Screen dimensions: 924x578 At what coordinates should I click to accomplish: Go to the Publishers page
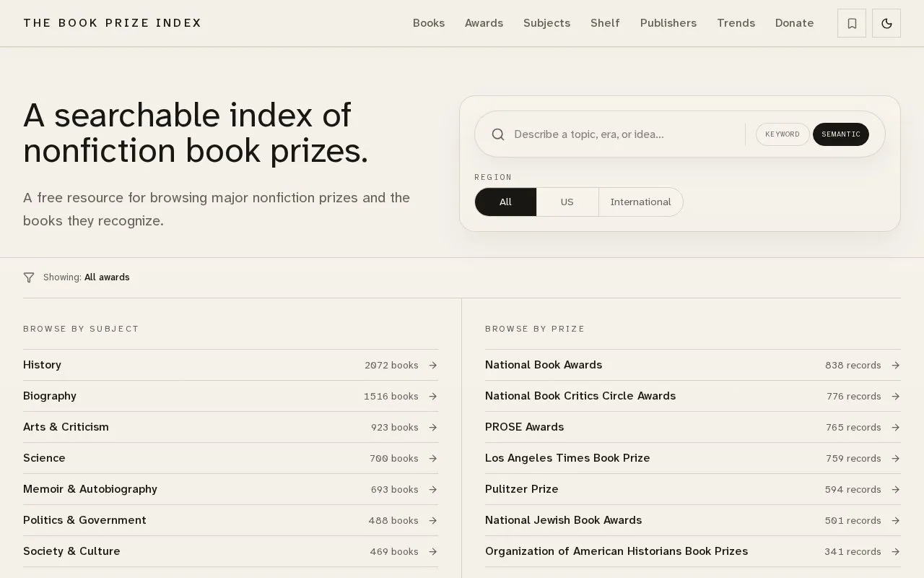668,23
